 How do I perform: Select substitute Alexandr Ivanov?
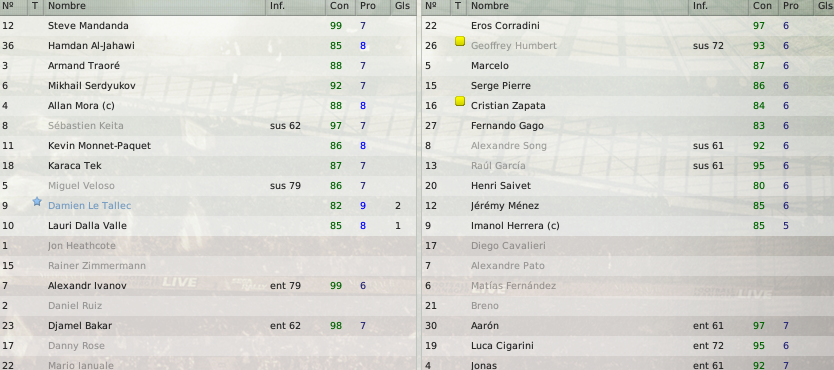(x=208, y=286)
